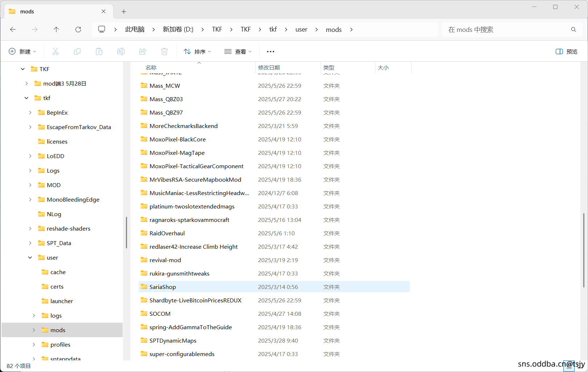The height and width of the screenshot is (372, 588).
Task: Select MoxoPixel-BlackCore folder name
Action: (x=177, y=139)
